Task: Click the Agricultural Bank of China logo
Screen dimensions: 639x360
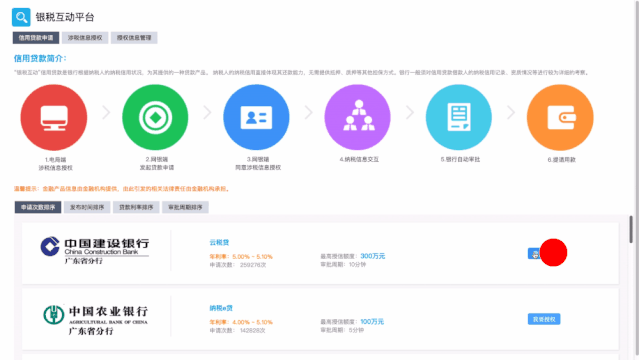Action: [x=96, y=320]
